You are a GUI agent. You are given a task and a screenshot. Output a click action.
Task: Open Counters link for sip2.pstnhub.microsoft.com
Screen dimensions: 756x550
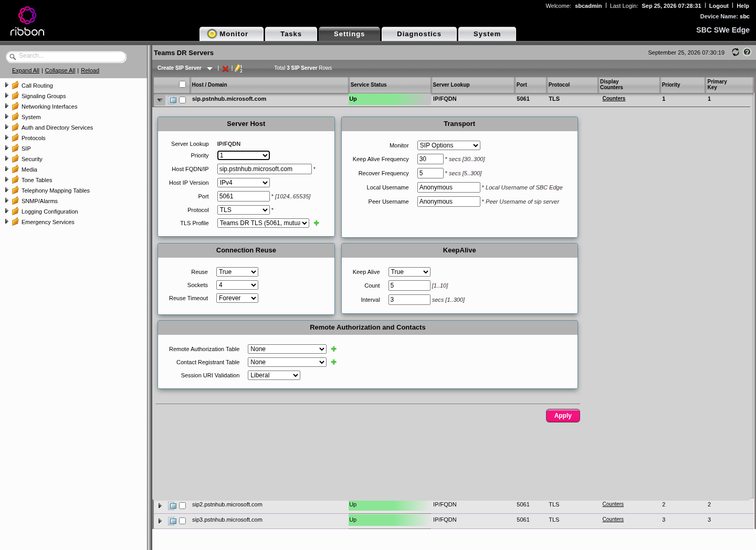coord(613,504)
